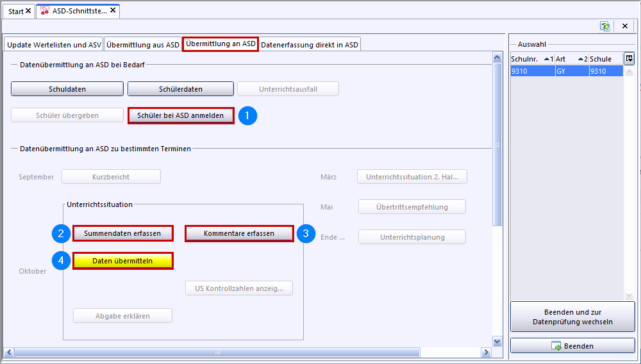The image size is (641, 364).
Task: Click the Schuldaten button
Action: click(x=67, y=89)
